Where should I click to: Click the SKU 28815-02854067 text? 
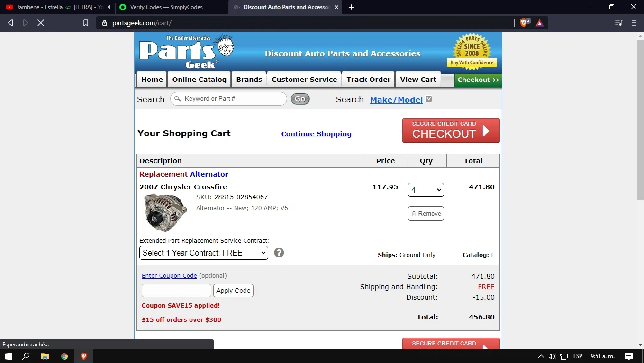[232, 197]
